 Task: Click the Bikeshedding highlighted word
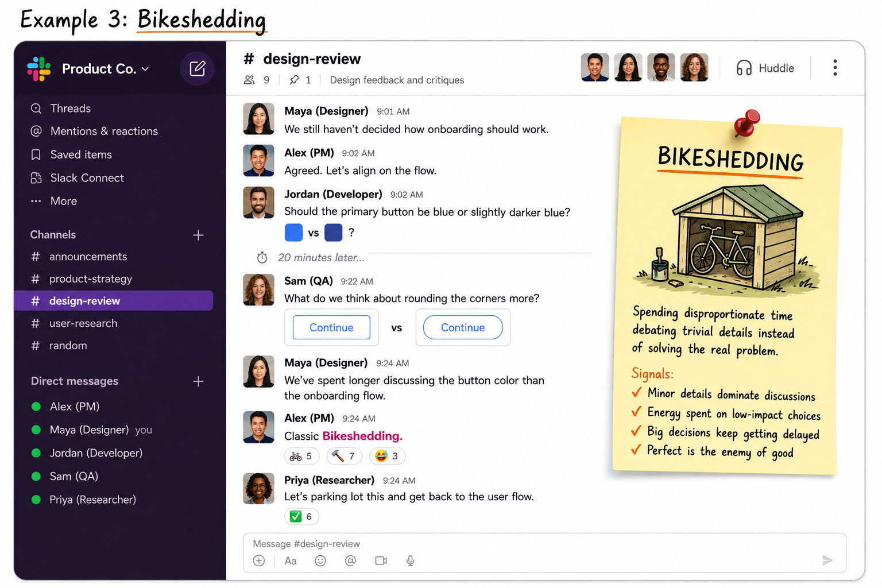coord(362,436)
